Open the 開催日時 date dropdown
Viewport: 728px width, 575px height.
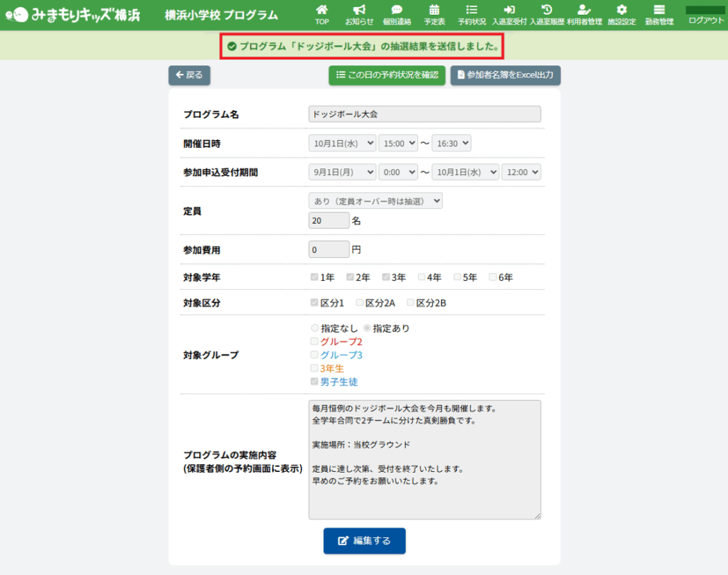pos(342,144)
